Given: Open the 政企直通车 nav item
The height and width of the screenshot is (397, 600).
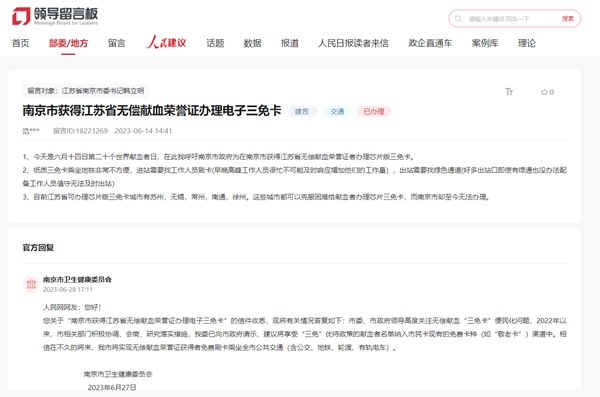Looking at the screenshot, I should point(430,43).
